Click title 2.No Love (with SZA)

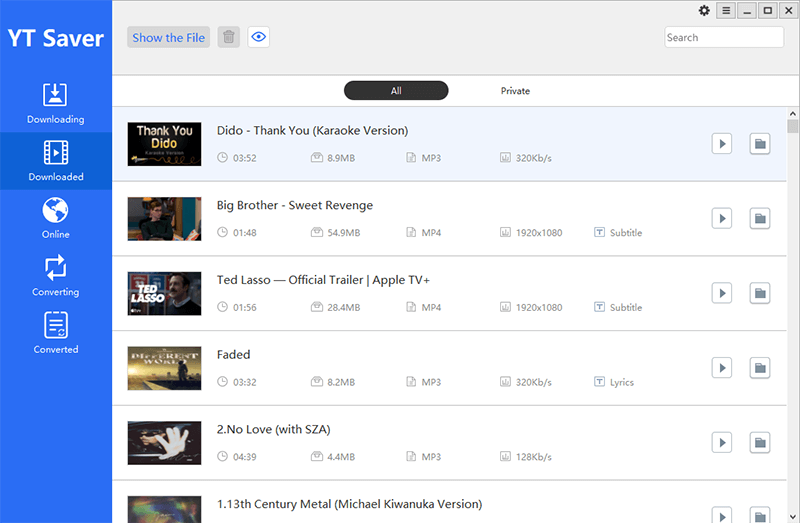[273, 430]
